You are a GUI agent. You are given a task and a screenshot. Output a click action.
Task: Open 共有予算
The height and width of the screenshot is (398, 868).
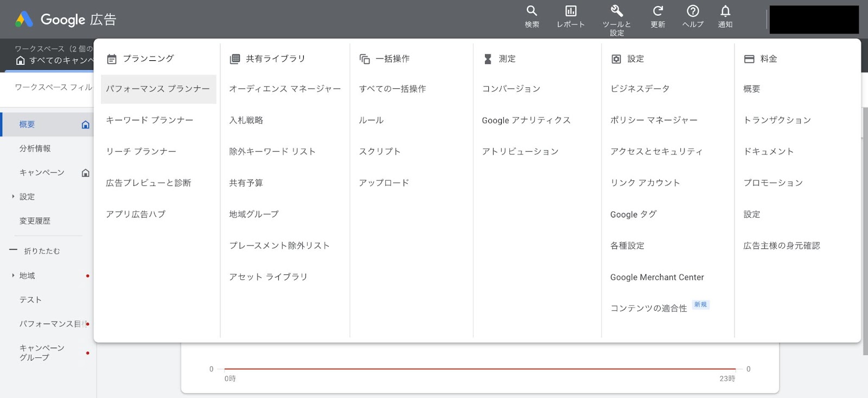click(246, 183)
